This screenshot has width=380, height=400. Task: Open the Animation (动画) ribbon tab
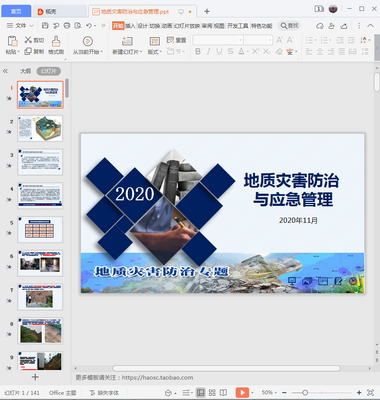click(x=167, y=26)
